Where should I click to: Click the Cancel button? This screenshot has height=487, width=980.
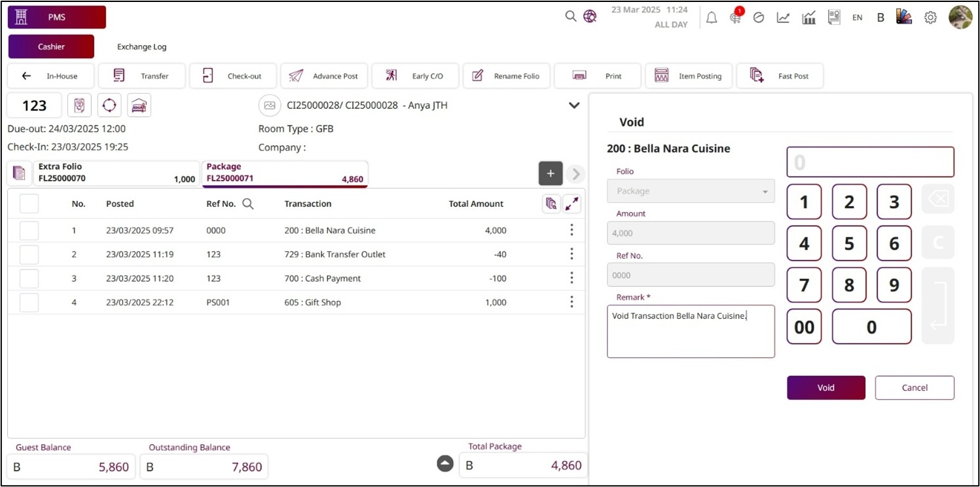tap(914, 388)
